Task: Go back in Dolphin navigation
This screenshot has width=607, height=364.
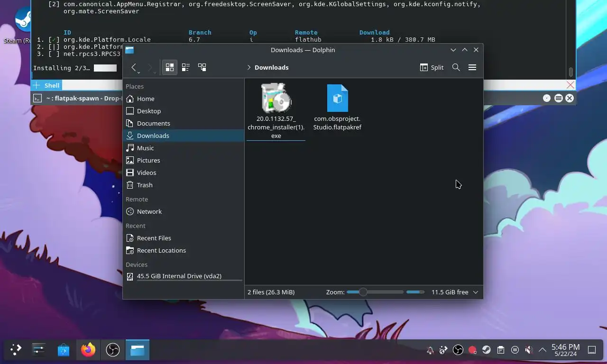Action: coord(134,67)
